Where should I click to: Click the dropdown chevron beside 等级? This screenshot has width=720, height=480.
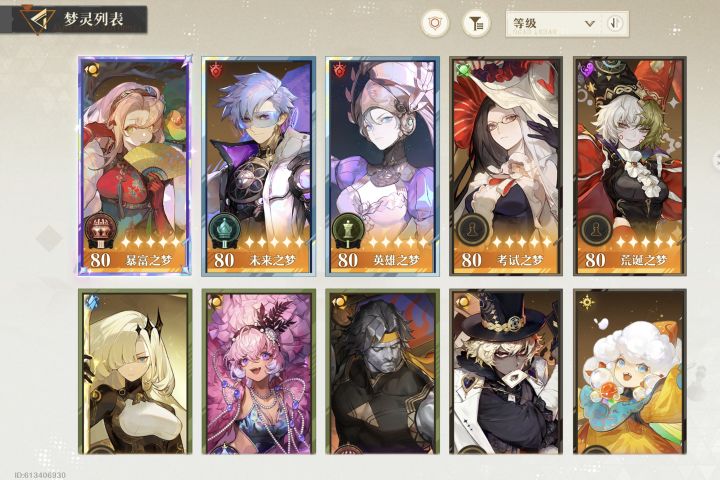[x=590, y=23]
